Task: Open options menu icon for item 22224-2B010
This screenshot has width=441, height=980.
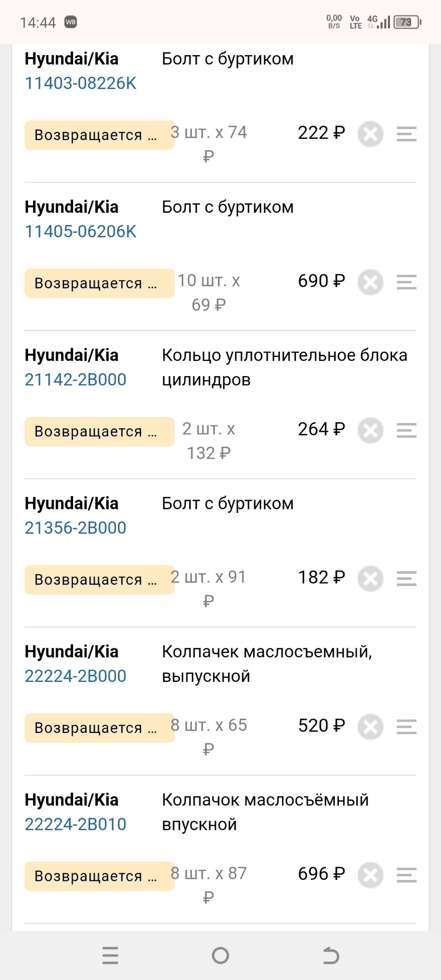Action: click(406, 875)
